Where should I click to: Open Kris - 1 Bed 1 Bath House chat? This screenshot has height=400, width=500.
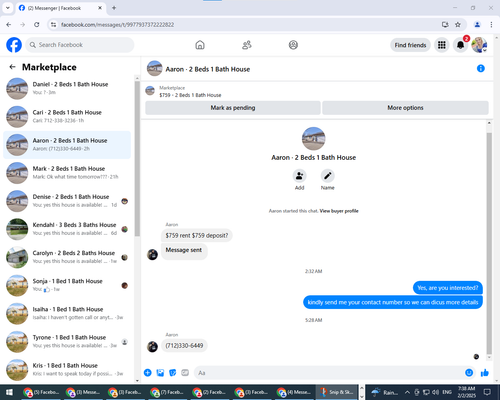[x=67, y=370]
